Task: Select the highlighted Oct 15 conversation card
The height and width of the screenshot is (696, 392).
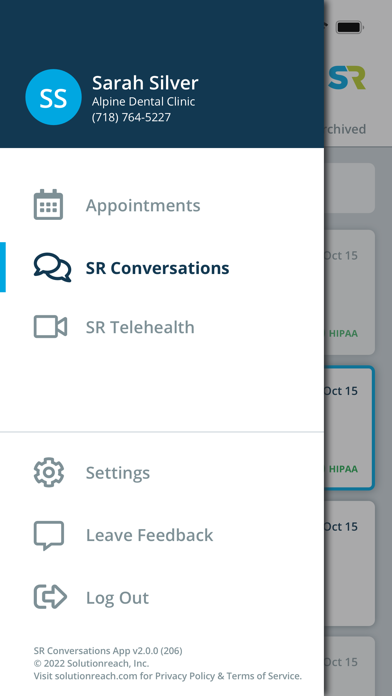Action: tap(349, 428)
